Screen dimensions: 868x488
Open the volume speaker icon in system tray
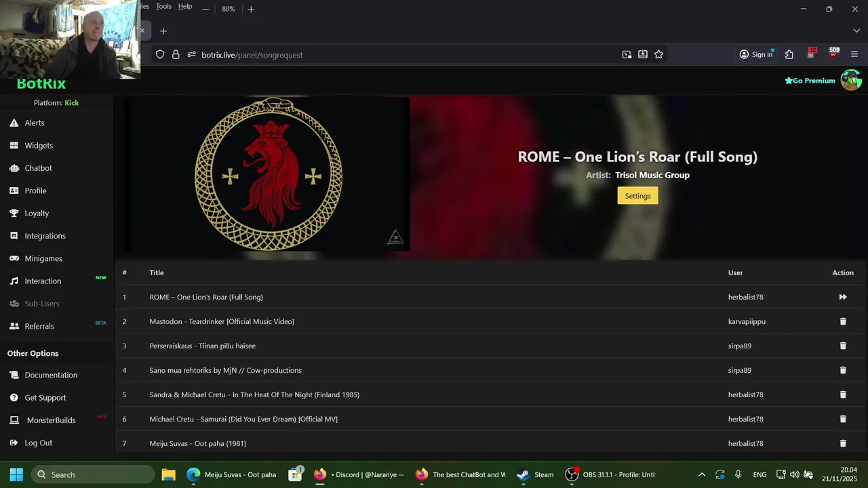[x=794, y=474]
